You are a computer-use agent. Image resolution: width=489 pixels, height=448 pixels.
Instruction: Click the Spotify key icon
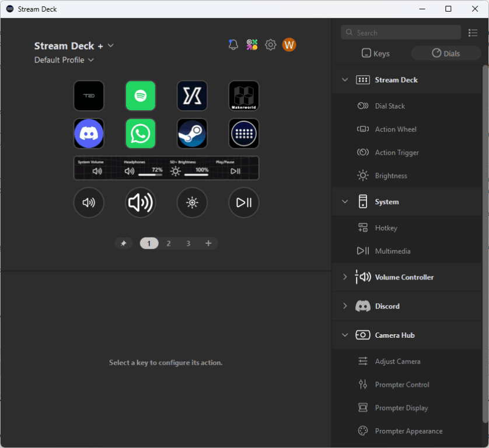(141, 96)
